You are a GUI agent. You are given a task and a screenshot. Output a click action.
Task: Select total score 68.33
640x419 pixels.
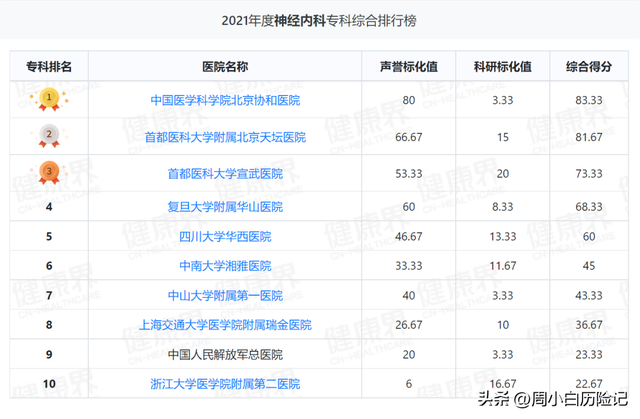click(x=589, y=207)
